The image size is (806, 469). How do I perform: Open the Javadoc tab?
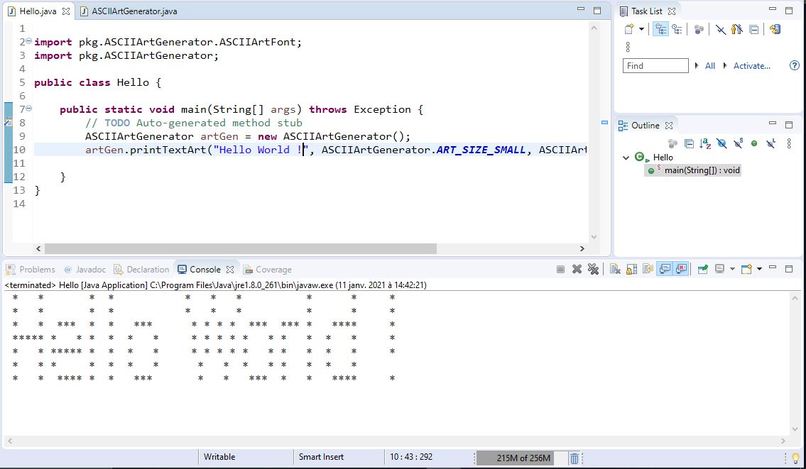(85, 269)
